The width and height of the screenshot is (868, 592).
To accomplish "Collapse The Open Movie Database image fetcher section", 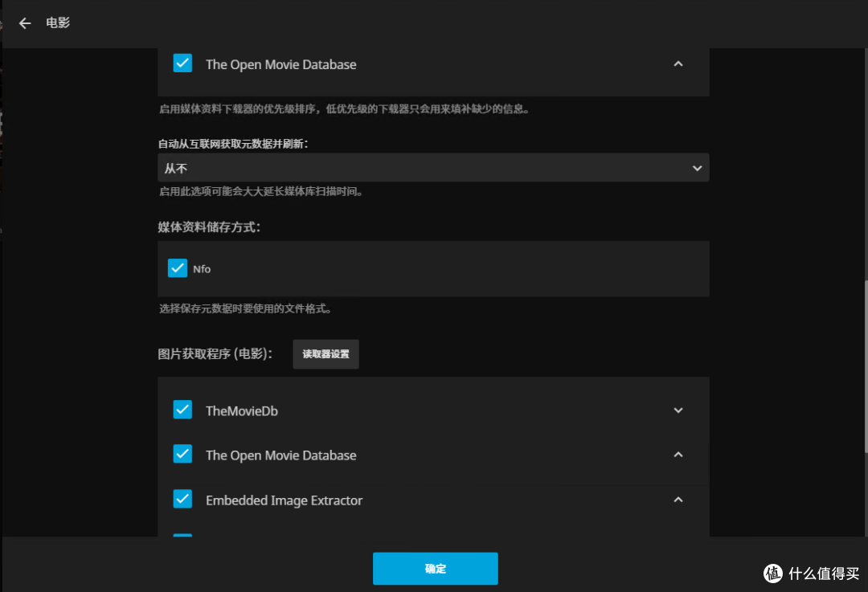I will (x=678, y=455).
